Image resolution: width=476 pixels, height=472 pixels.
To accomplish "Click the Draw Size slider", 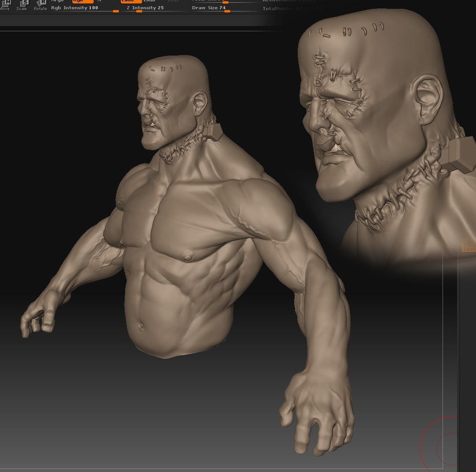I will (x=225, y=8).
